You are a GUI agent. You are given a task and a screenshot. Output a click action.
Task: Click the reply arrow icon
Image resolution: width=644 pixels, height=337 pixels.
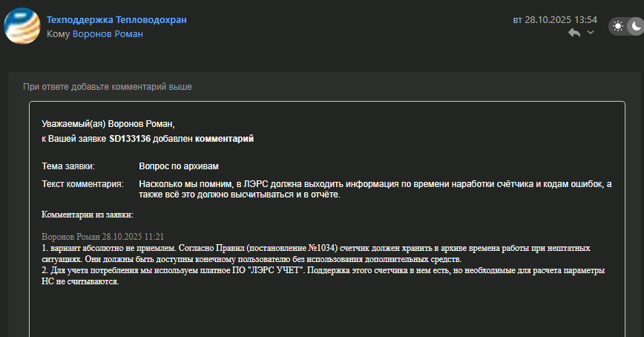tap(574, 33)
